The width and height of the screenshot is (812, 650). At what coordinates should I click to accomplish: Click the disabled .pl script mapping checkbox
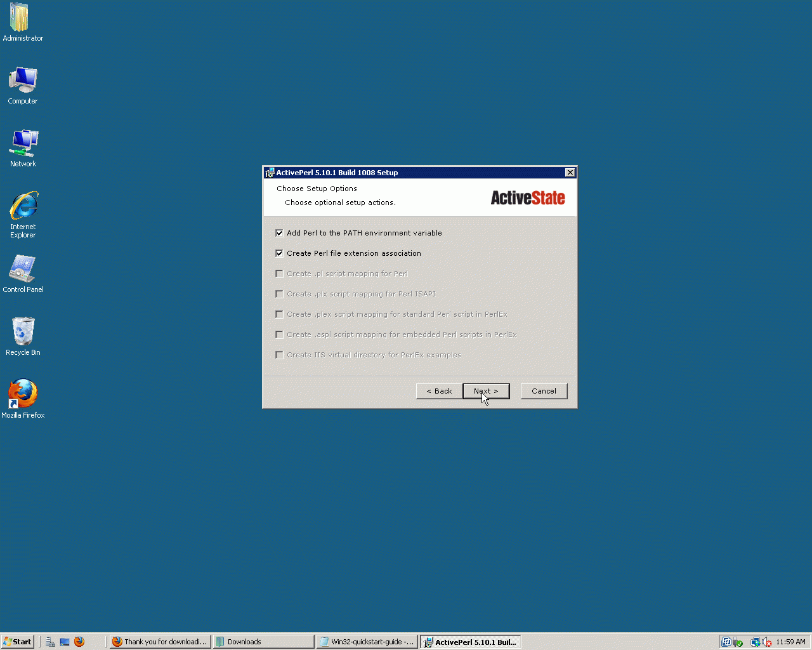[279, 274]
